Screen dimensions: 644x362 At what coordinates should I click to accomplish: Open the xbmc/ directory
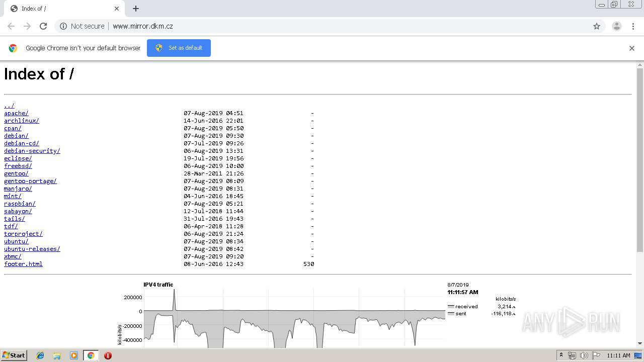[13, 256]
